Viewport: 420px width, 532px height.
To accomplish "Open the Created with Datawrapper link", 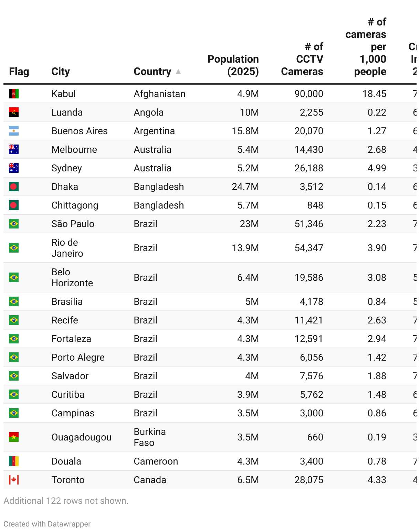I will pyautogui.click(x=47, y=524).
